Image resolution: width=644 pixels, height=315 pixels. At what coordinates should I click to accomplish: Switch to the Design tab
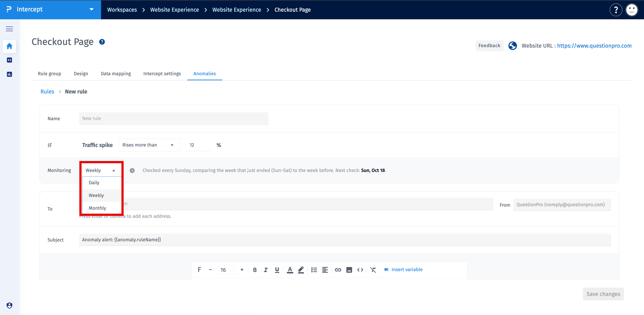[81, 73]
